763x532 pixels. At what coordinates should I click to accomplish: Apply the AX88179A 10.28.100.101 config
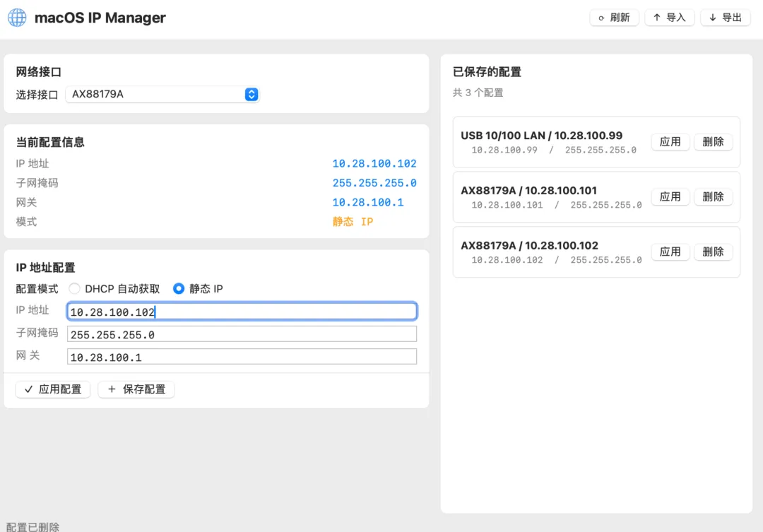pyautogui.click(x=670, y=197)
